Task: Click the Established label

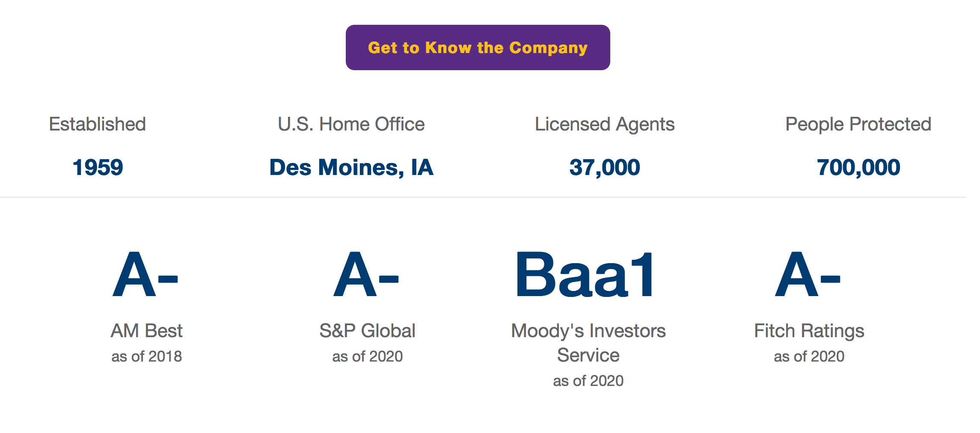Action: pyautogui.click(x=98, y=124)
